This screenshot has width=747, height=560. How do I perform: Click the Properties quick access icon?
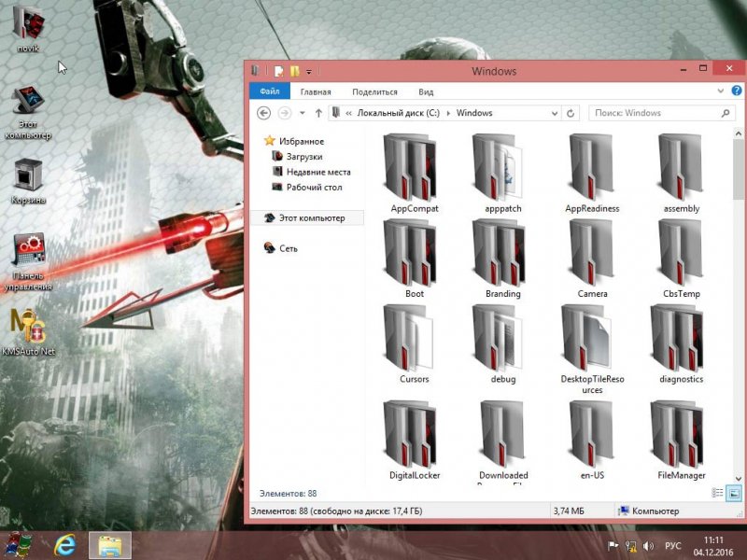(x=278, y=72)
